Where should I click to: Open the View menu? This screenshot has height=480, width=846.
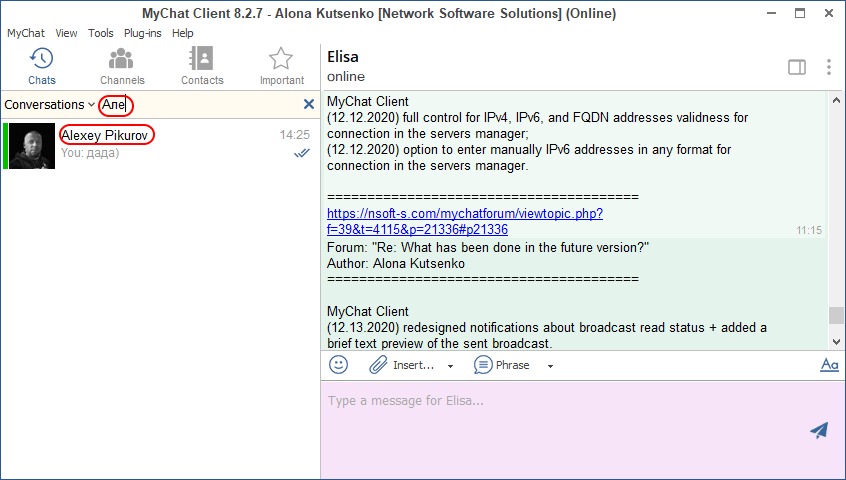coord(66,33)
